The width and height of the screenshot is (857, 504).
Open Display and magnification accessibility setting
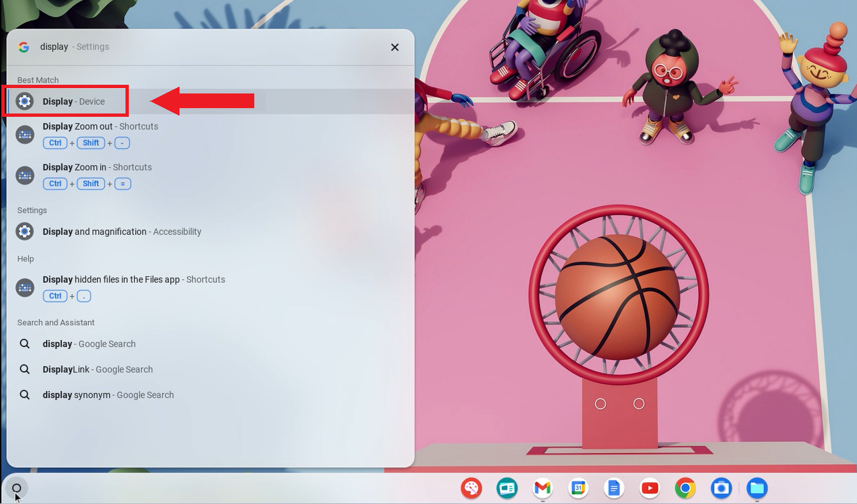(121, 232)
